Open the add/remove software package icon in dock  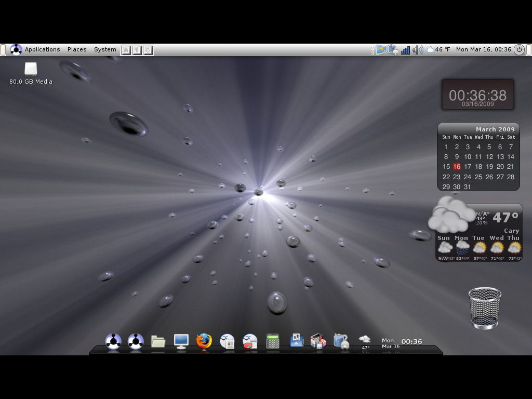click(317, 341)
